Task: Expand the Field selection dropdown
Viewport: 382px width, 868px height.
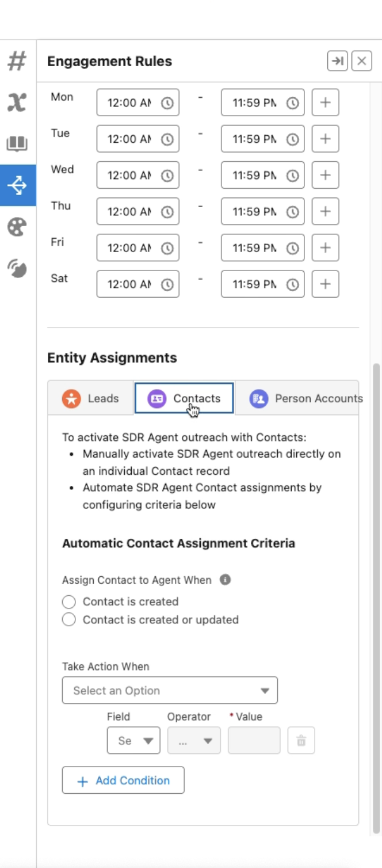Action: (x=133, y=741)
